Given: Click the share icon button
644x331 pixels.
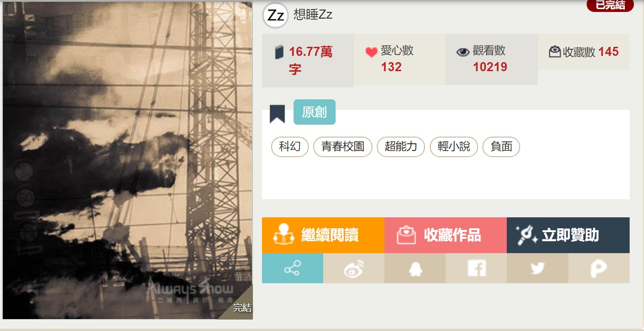Looking at the screenshot, I should pos(293,268).
